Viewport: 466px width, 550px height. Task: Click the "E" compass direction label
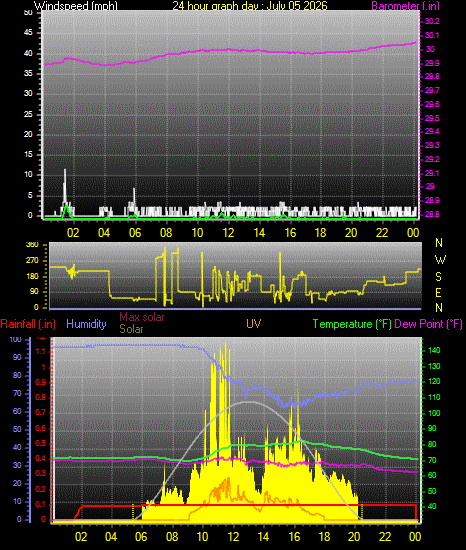438,292
